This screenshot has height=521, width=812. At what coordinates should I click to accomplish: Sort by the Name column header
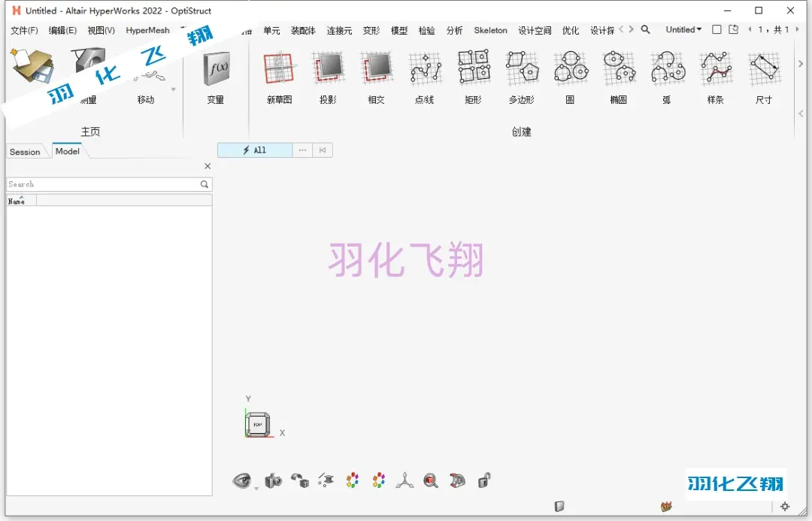21,201
